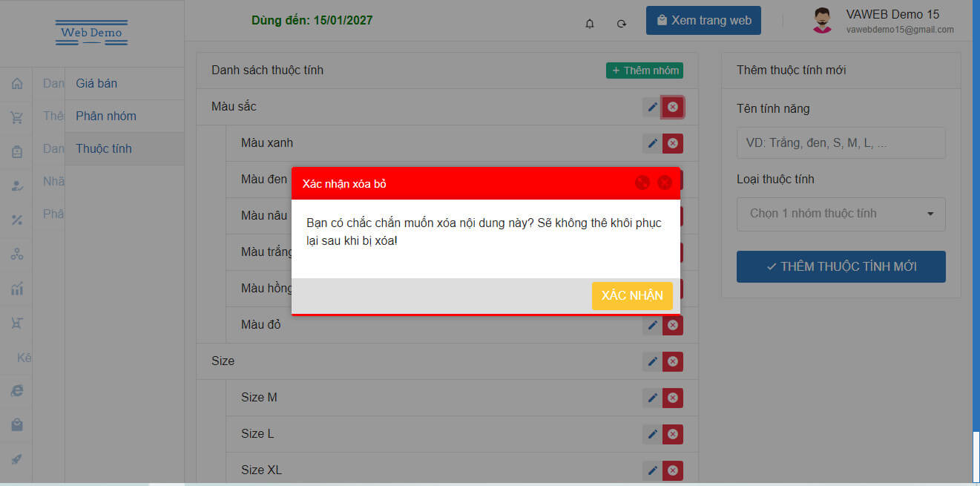Select Phân nhóm menu item
Image resolution: width=980 pixels, height=486 pixels.
coord(106,116)
